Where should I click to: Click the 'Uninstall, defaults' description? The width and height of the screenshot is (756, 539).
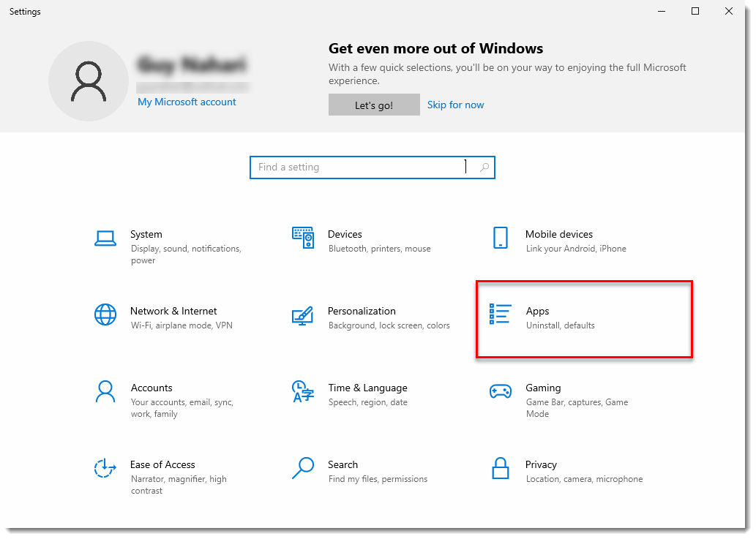click(x=561, y=325)
